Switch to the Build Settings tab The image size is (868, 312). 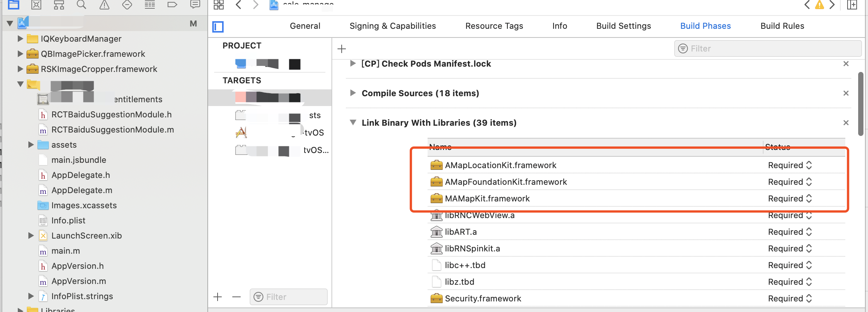click(623, 26)
